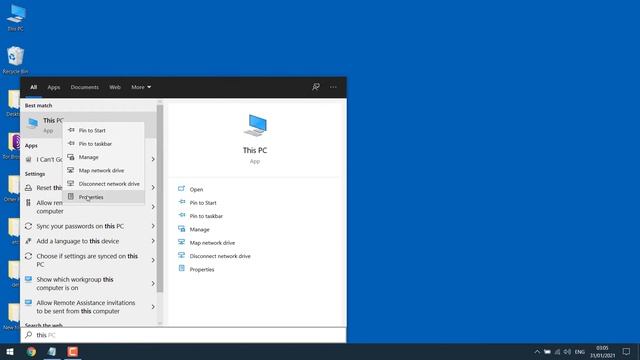Open the Windows Start button
The width and height of the screenshot is (640, 360).
point(10,351)
